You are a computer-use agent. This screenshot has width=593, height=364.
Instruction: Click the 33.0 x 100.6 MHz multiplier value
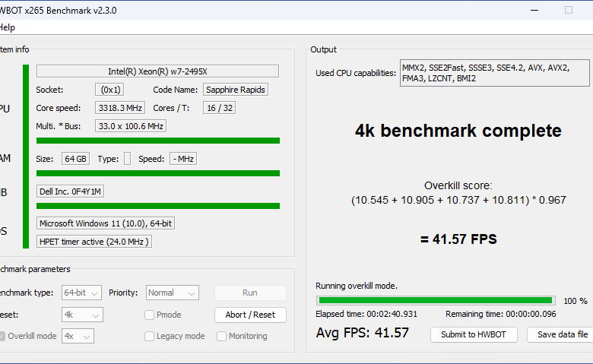pyautogui.click(x=131, y=126)
